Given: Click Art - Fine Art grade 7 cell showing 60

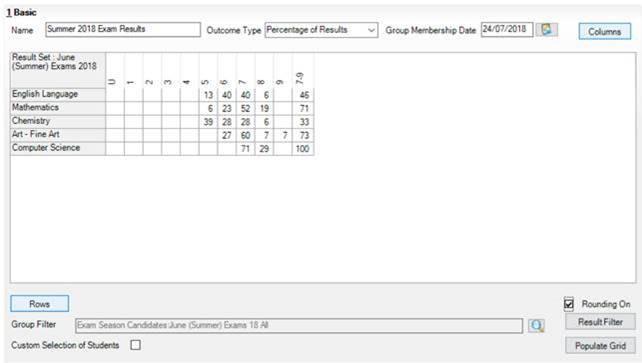Looking at the screenshot, I should (246, 135).
